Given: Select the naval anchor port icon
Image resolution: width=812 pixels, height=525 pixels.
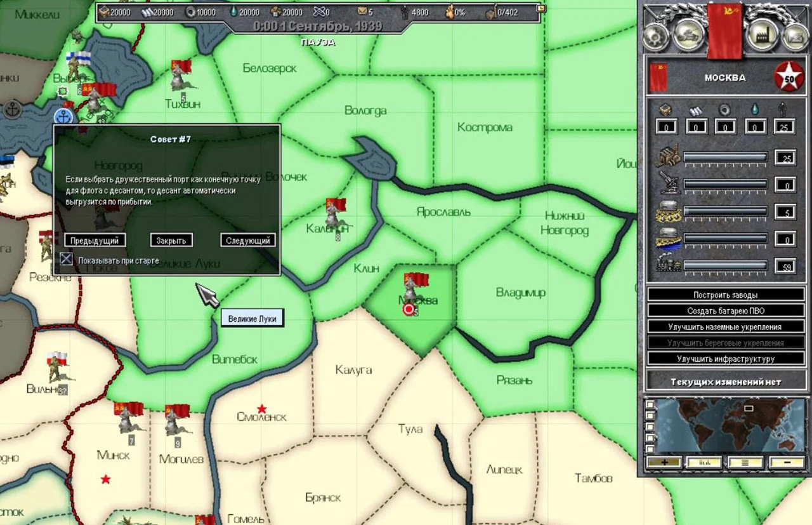Looking at the screenshot, I should (63, 116).
